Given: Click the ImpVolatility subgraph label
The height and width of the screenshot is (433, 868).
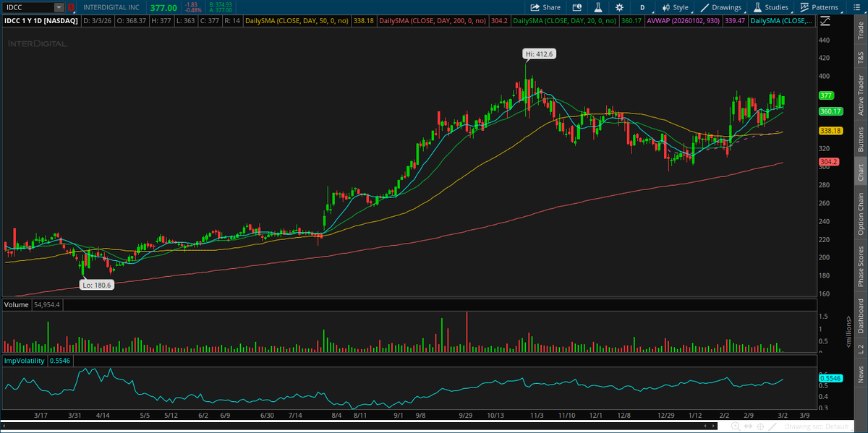Looking at the screenshot, I should coord(24,360).
